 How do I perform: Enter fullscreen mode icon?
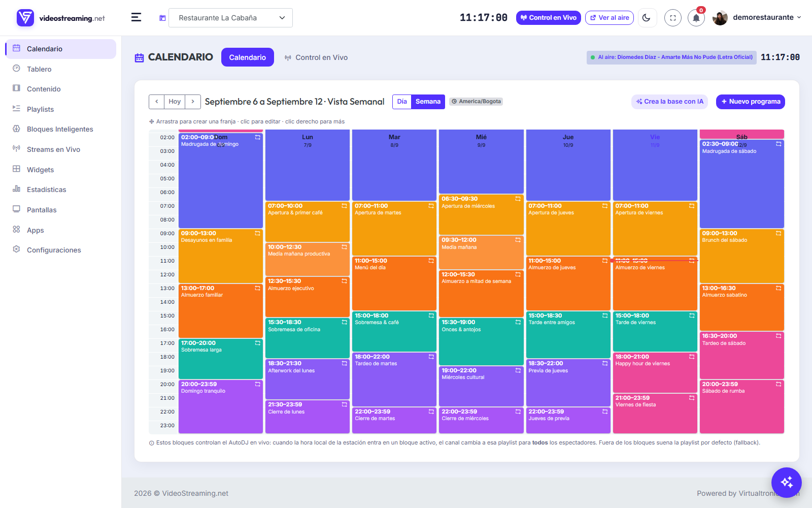pos(673,18)
